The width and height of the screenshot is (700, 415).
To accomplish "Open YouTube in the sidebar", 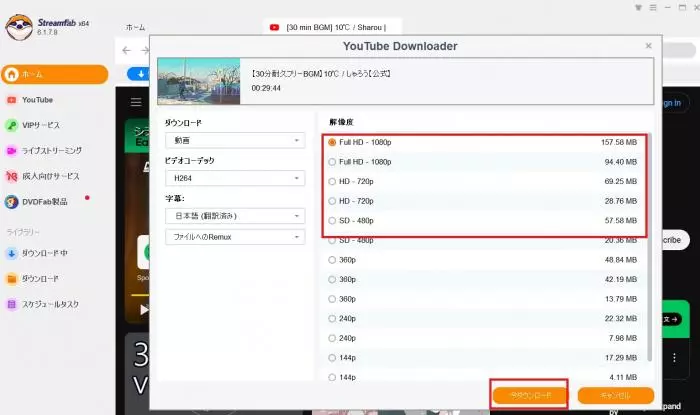I will coord(38,100).
